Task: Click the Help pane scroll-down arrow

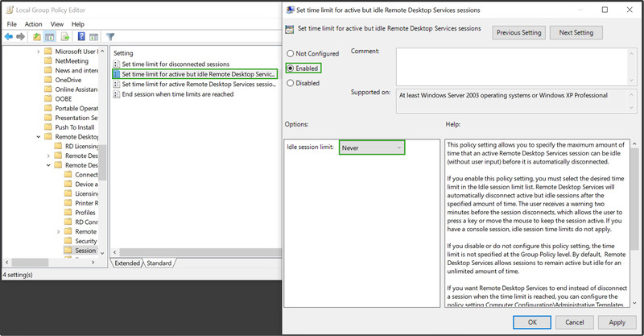Action: (634, 304)
